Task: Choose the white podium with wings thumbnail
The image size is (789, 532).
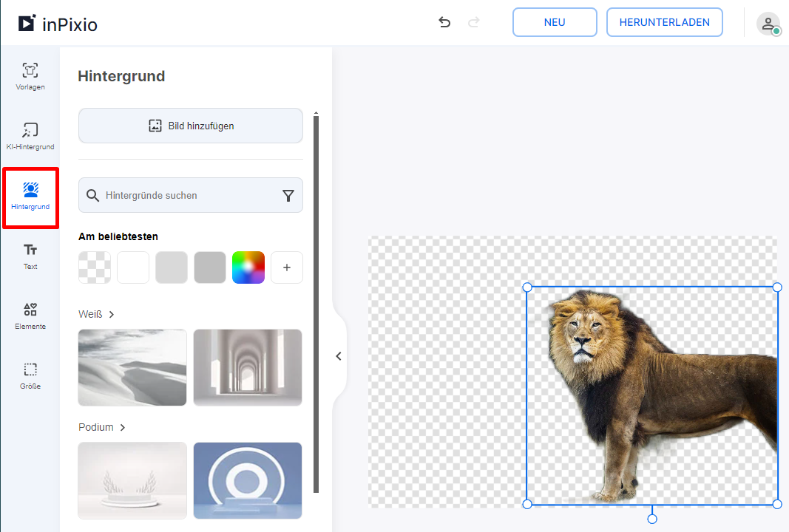Action: [x=132, y=481]
